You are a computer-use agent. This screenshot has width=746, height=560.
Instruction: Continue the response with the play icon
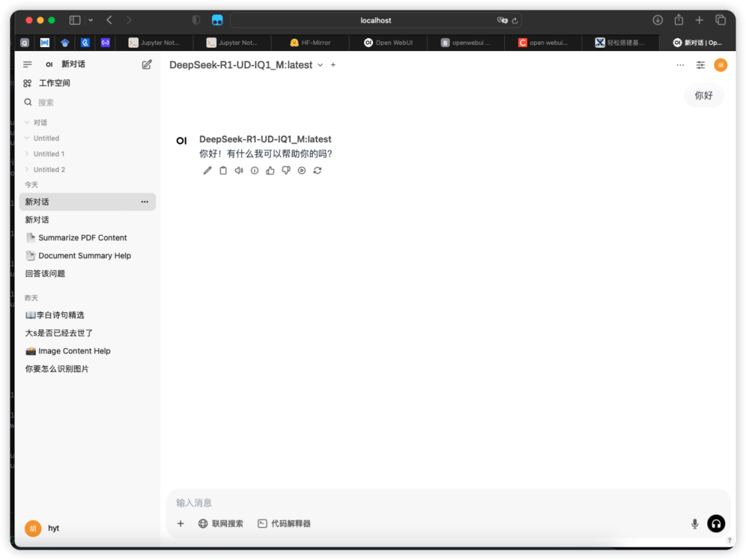[302, 171]
